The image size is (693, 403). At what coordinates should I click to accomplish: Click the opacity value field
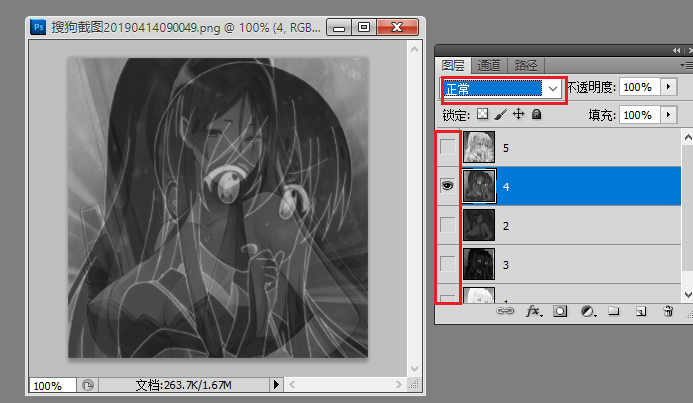coord(640,87)
